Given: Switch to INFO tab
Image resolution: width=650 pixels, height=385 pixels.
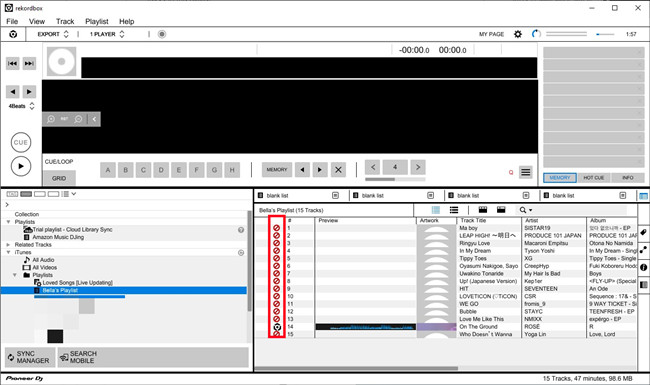Looking at the screenshot, I should tap(628, 178).
